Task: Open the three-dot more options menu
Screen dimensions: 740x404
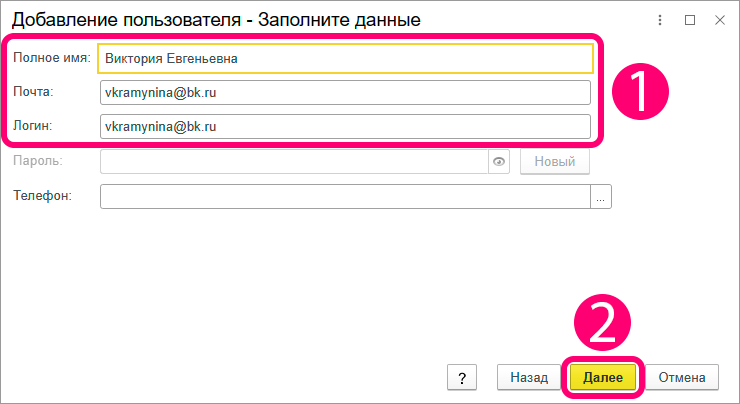Action: pos(660,20)
